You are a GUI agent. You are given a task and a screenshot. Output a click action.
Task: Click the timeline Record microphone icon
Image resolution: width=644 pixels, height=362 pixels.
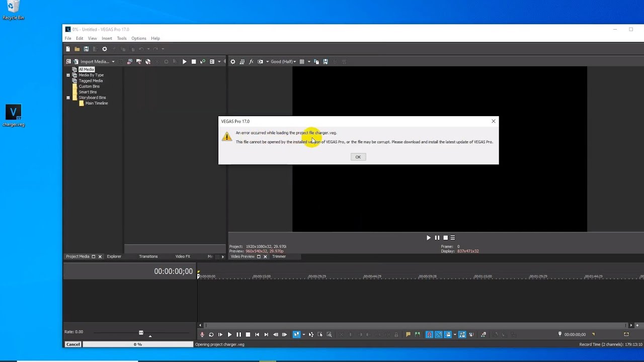coord(202,334)
